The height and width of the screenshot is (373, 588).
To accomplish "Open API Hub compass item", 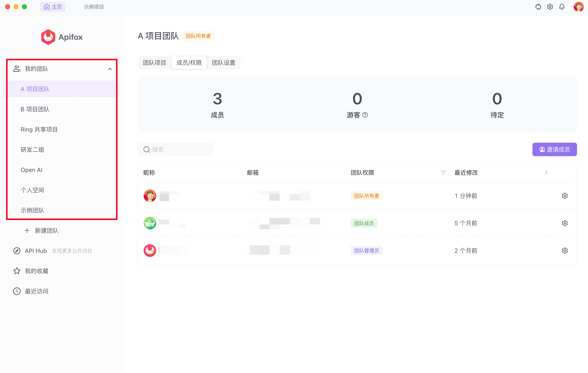I will coord(36,251).
